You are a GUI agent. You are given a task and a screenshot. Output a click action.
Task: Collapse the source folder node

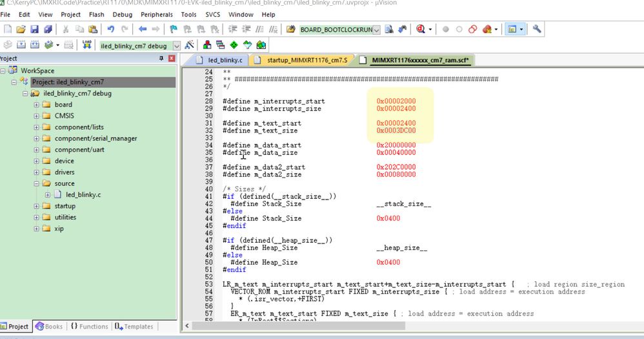coord(37,183)
